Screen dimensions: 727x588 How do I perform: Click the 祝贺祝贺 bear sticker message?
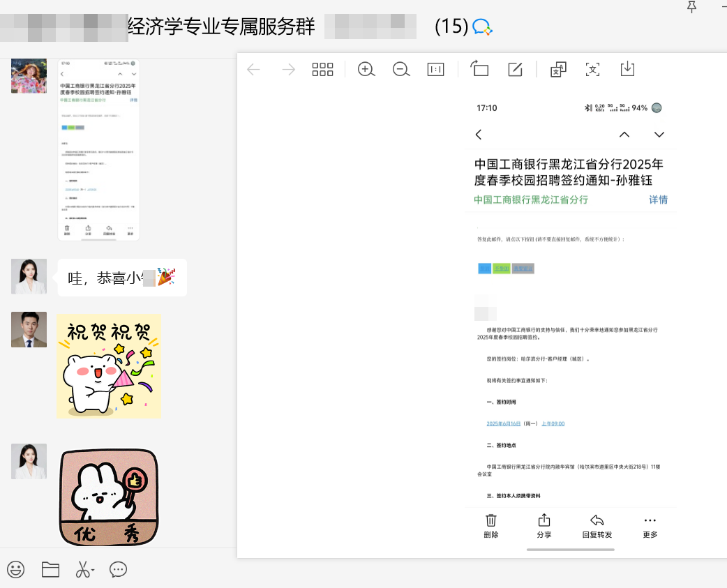click(x=109, y=365)
